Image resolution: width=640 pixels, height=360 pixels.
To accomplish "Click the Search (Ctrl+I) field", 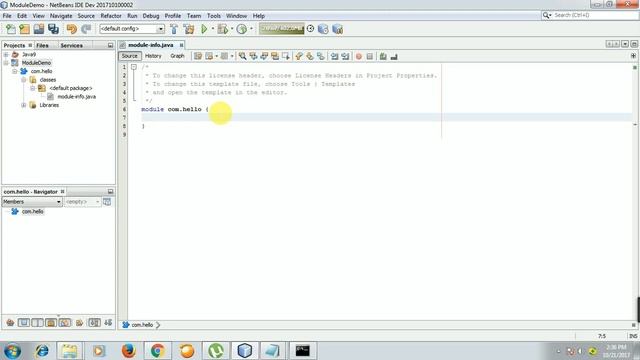I will [590, 15].
